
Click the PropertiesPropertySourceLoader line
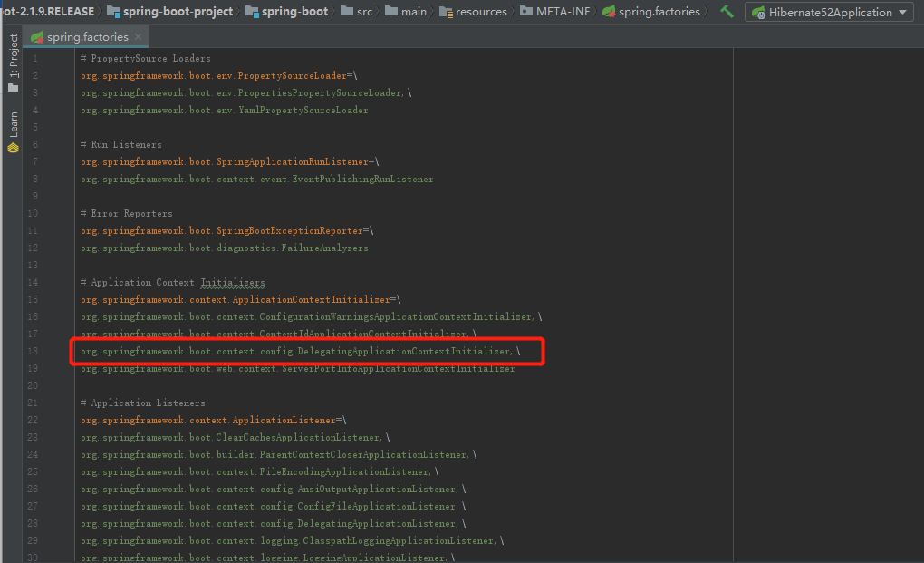246,92
